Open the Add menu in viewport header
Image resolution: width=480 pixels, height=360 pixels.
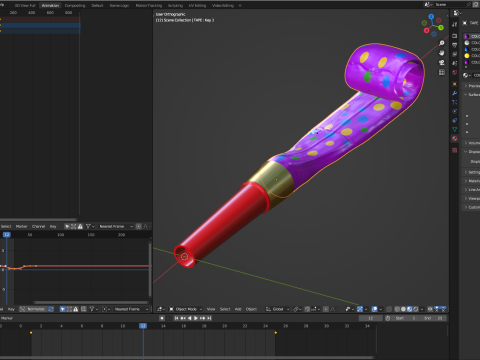238,309
